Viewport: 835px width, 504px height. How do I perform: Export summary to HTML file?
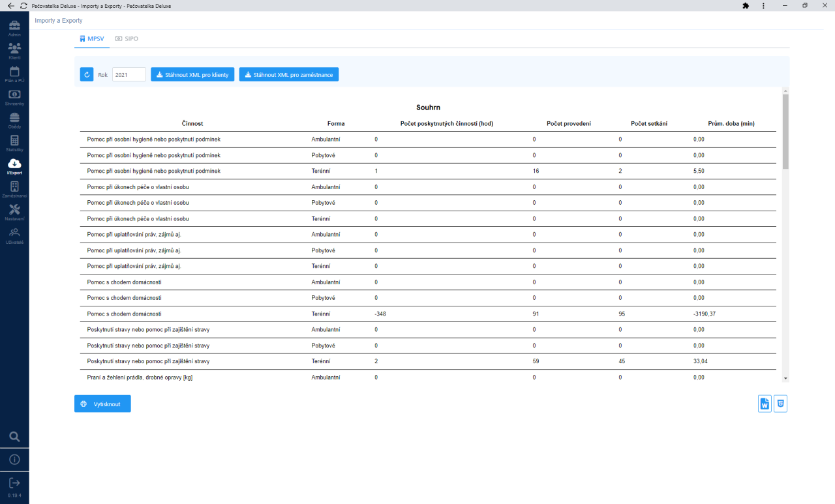[x=781, y=404]
